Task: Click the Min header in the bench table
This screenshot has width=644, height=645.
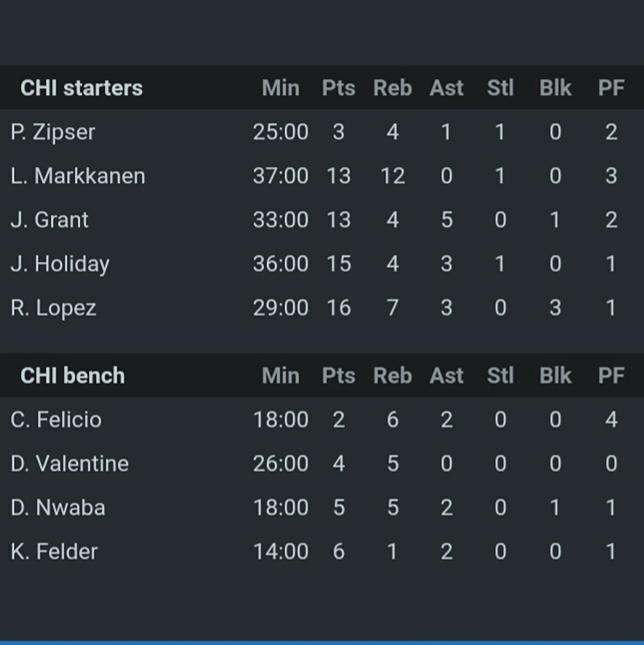Action: (x=281, y=375)
